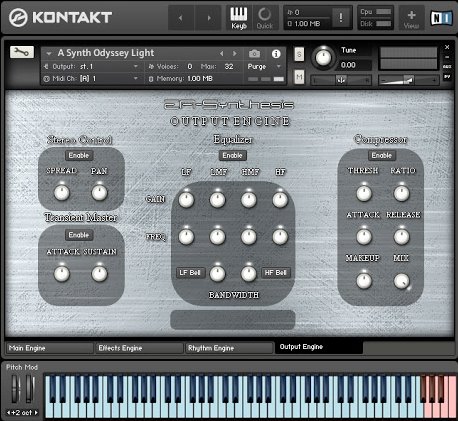Click the HF FREQ knob

[280, 237]
